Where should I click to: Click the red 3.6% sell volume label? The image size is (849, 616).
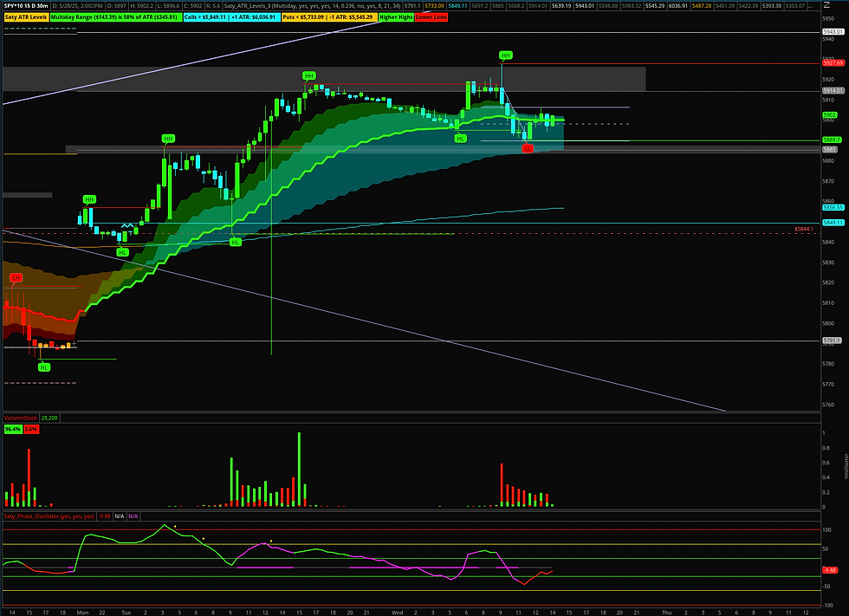click(31, 429)
